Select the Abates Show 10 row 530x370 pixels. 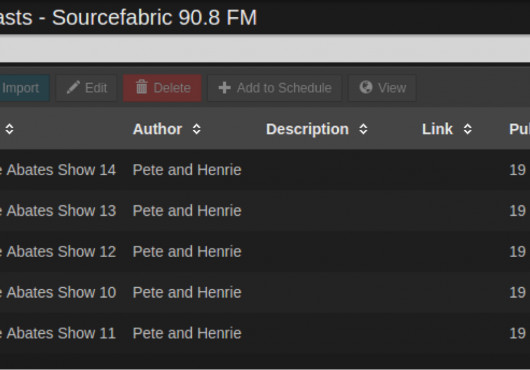265,292
